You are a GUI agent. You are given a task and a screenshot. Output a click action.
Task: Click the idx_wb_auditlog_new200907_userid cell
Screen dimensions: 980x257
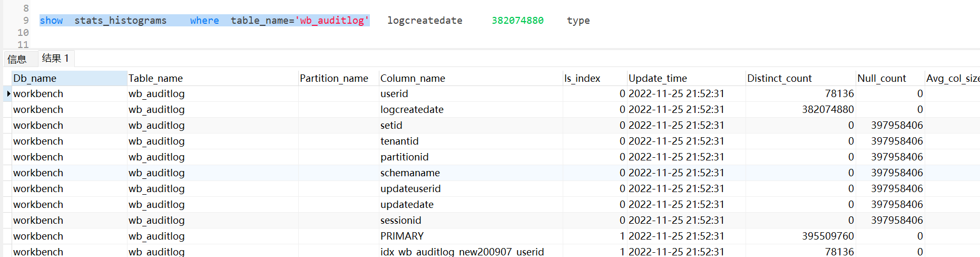462,252
